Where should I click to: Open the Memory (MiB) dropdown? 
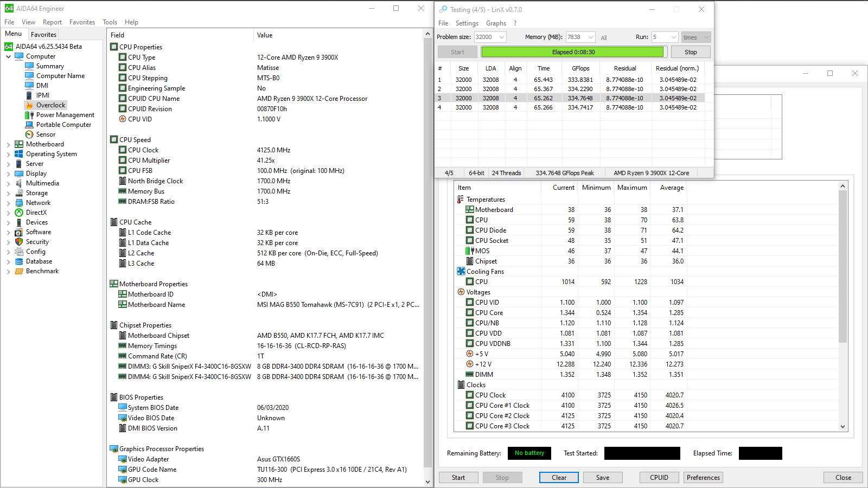[x=590, y=37]
